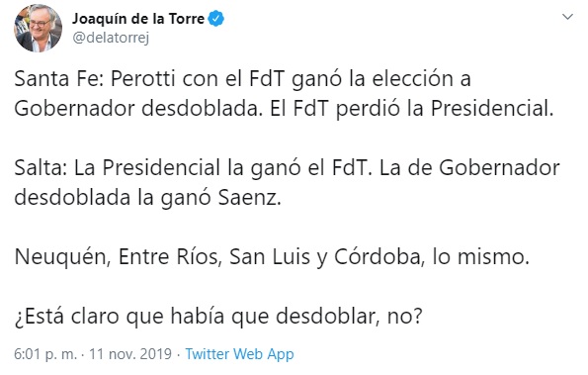The height and width of the screenshot is (375, 588).
Task: Click the phrase perdió la Presidencial
Action: click(445, 109)
